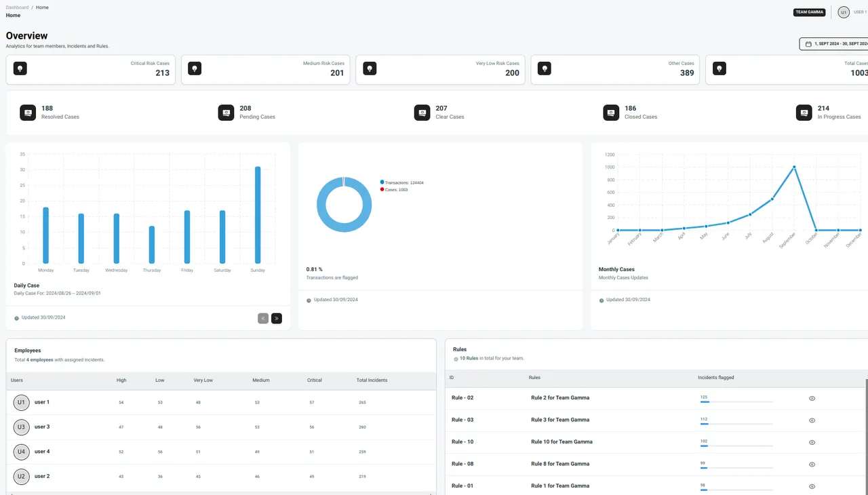Screen dimensions: 868x495
Task: Click the Pending Cases icon
Action: coord(226,112)
